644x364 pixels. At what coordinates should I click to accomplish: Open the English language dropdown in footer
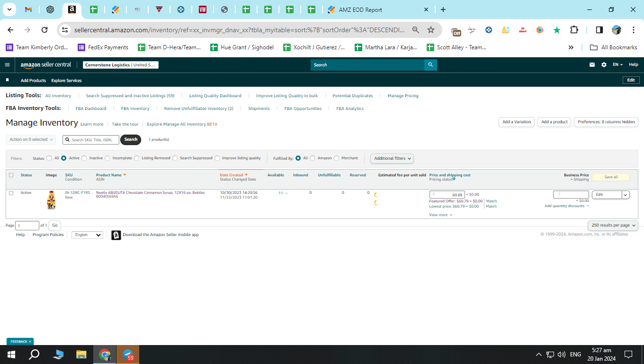[87, 235]
